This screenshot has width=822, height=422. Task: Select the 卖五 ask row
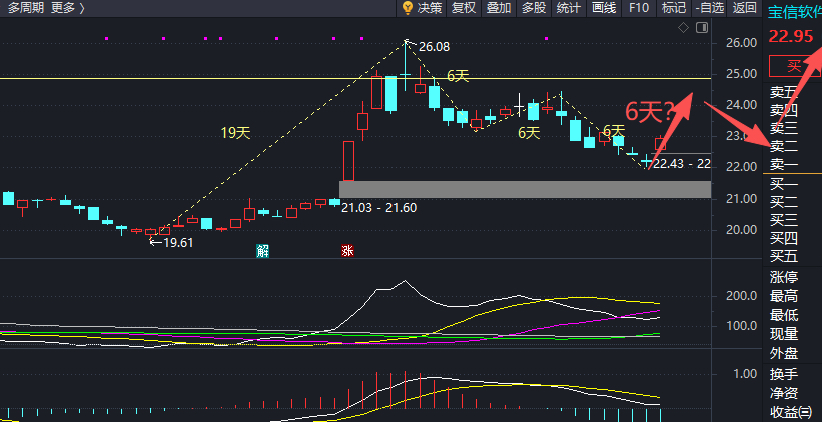point(784,92)
